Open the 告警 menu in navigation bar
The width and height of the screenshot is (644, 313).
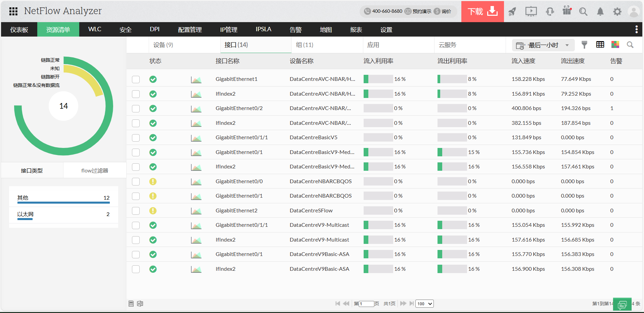pos(295,30)
